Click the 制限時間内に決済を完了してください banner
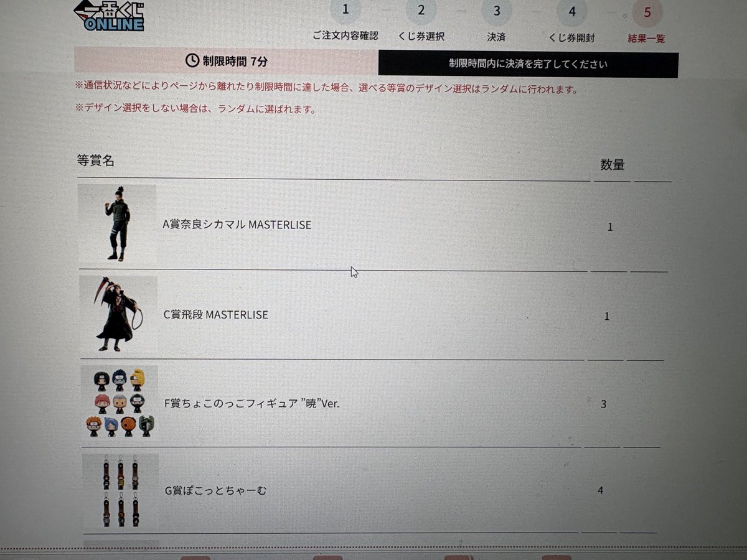747x560 pixels. click(x=528, y=64)
